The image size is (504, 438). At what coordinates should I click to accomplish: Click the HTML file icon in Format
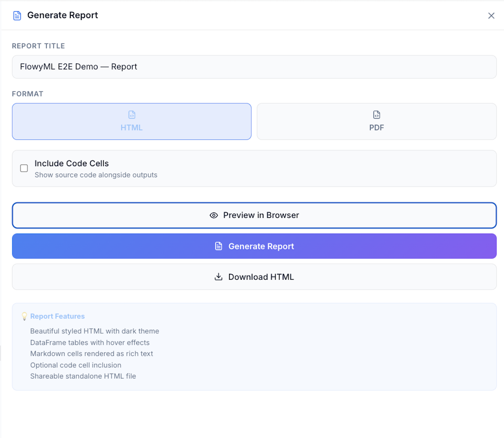[132, 115]
